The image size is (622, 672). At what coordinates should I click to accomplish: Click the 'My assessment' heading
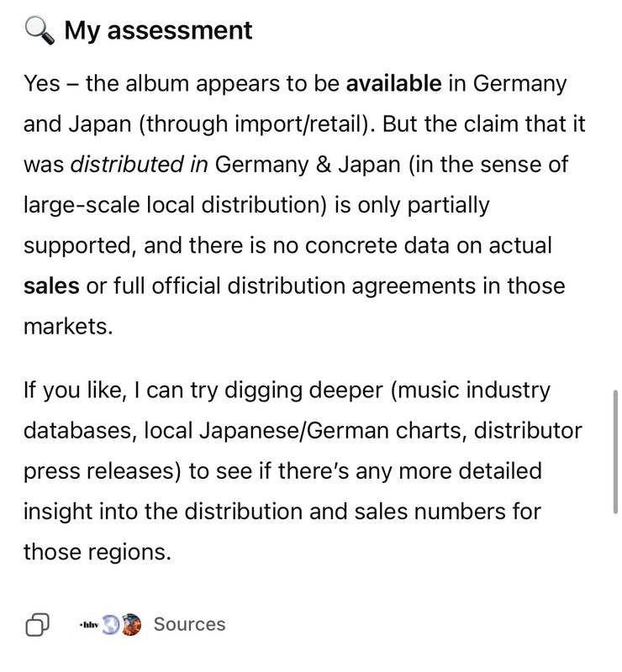coord(158,30)
